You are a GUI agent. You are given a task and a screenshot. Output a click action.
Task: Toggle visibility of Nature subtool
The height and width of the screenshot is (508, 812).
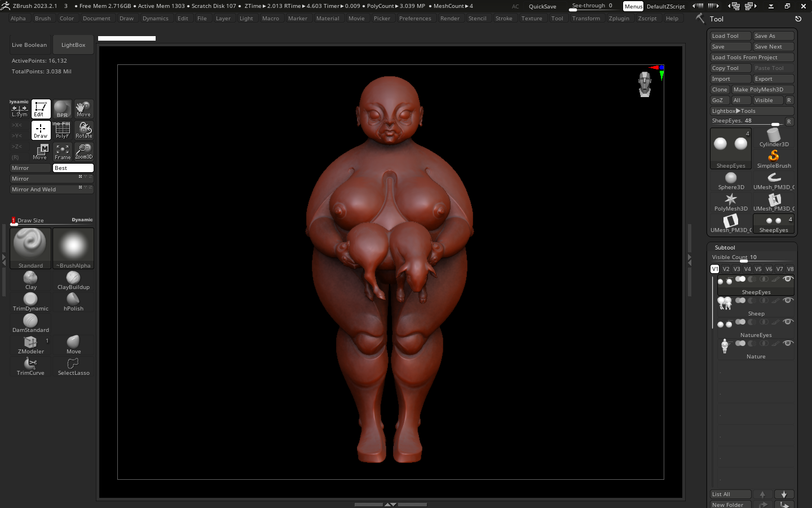788,343
